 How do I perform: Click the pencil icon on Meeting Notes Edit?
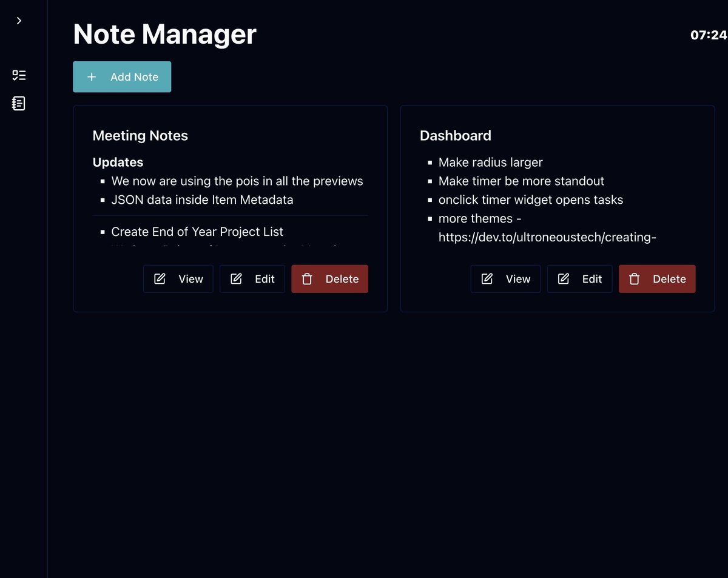237,279
